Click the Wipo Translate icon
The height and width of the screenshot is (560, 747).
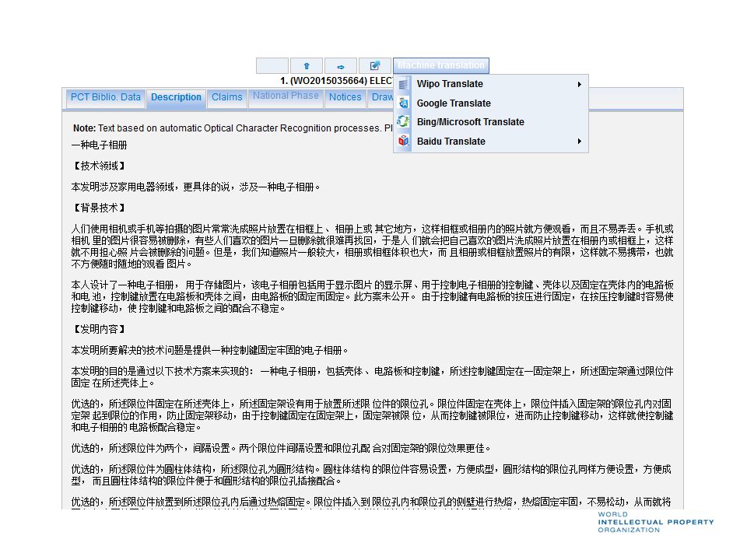[x=404, y=84]
